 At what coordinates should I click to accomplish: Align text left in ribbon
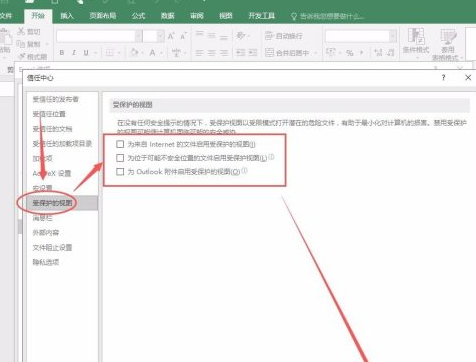coord(199,53)
